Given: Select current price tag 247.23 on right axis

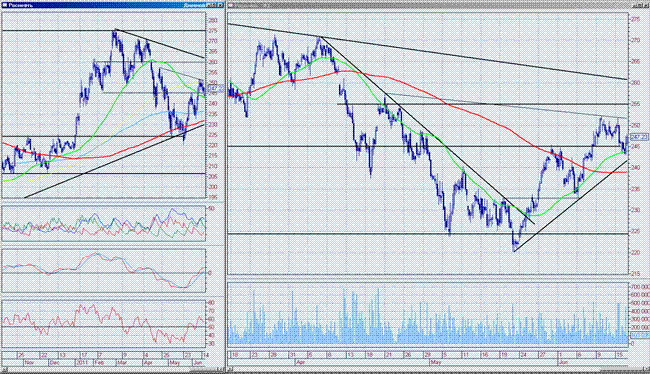Looking at the screenshot, I should (639, 136).
